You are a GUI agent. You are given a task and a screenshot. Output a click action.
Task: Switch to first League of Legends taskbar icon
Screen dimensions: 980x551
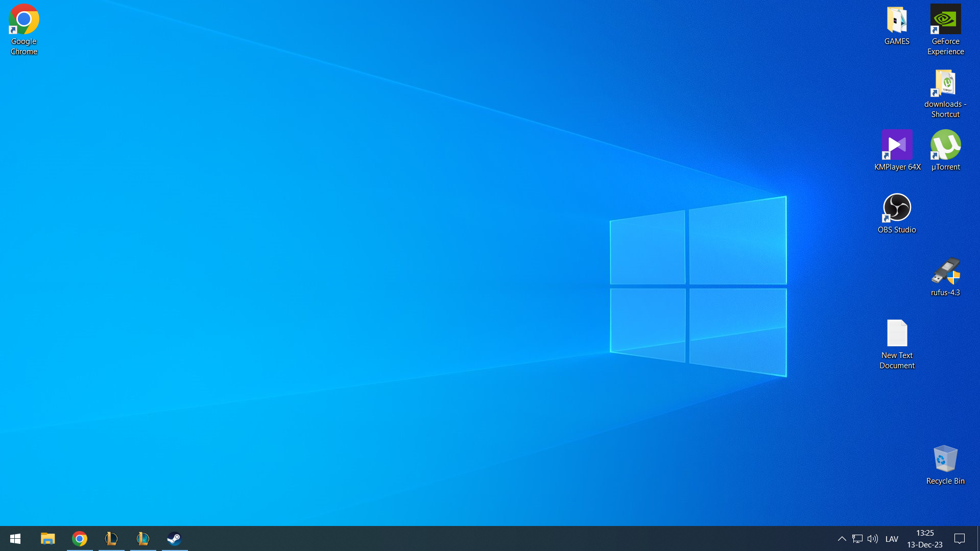(111, 539)
